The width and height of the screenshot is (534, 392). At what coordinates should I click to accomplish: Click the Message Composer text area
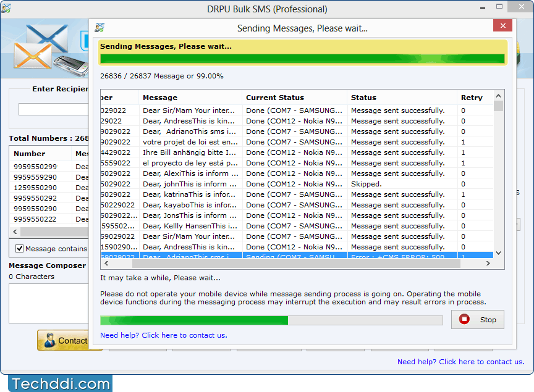(x=49, y=303)
